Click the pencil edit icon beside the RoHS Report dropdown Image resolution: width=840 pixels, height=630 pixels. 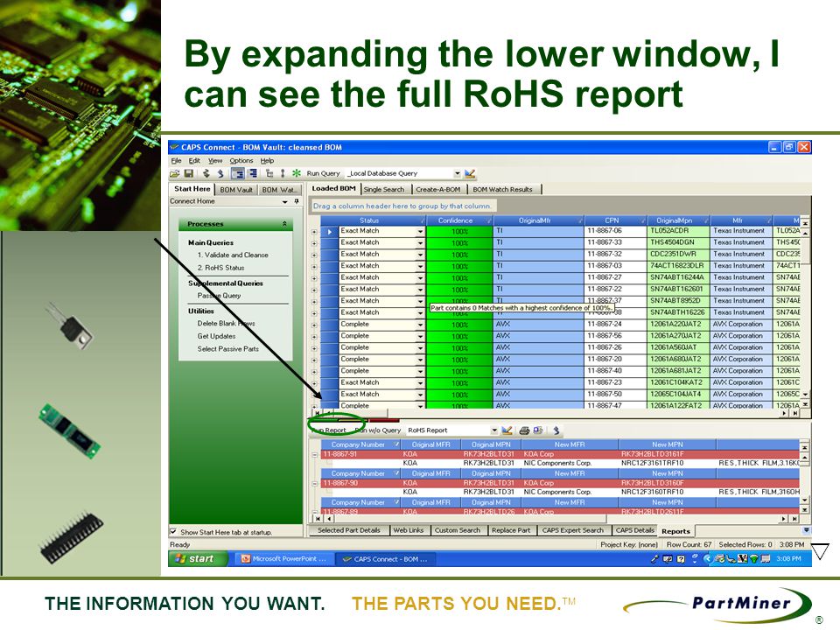507,430
